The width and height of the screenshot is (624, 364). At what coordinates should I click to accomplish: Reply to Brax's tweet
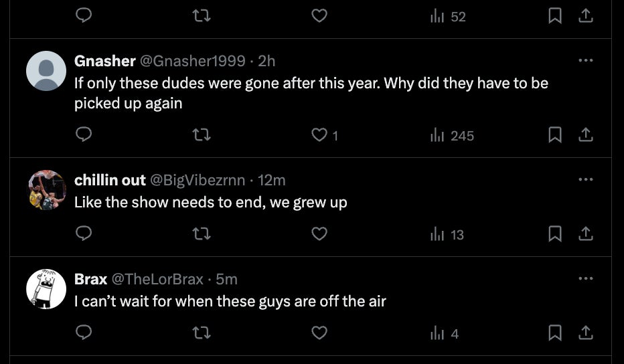click(84, 333)
